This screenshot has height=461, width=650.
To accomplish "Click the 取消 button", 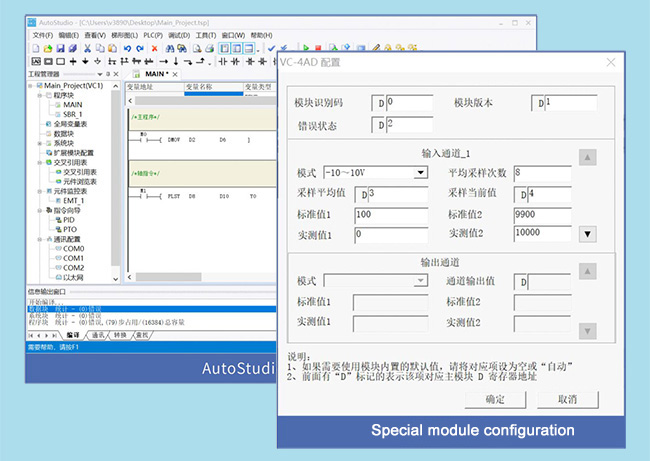I will coord(567,398).
